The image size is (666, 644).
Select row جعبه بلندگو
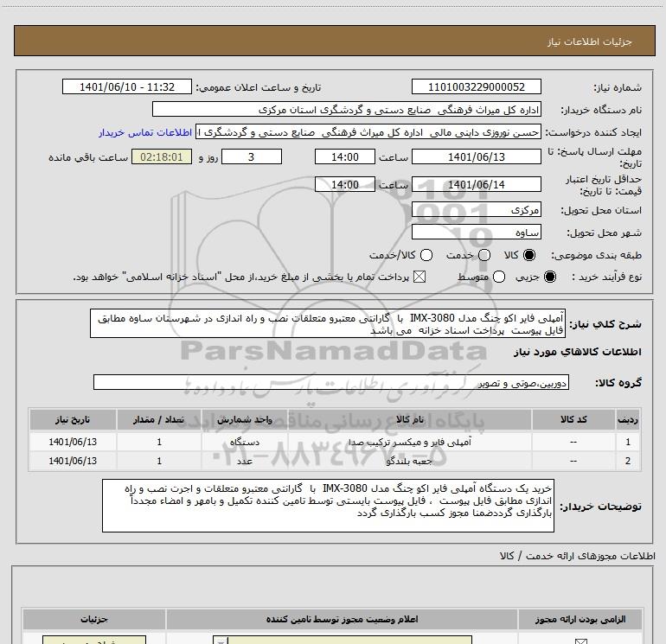(x=335, y=461)
